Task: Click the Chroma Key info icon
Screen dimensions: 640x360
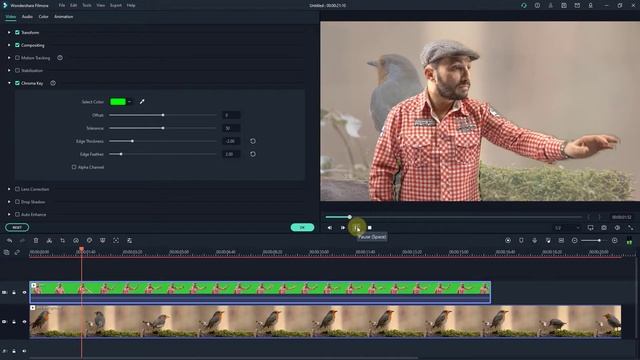Action: [53, 83]
